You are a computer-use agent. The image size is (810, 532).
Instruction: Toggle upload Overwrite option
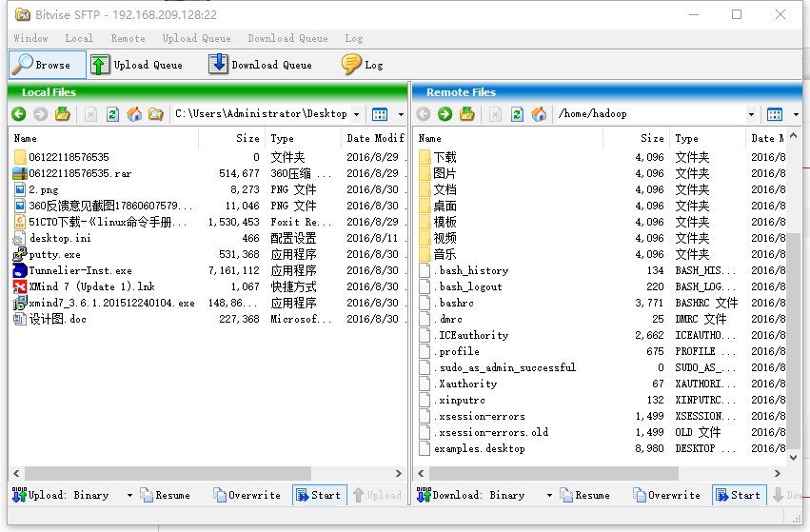(247, 495)
